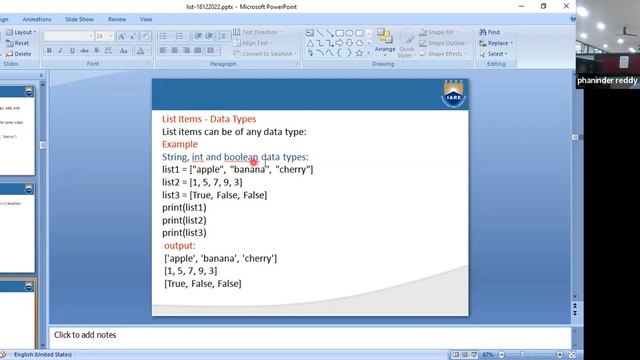640x360 pixels.
Task: Select the Rounded Rectangle shape in the gallery
Action: 359,33
